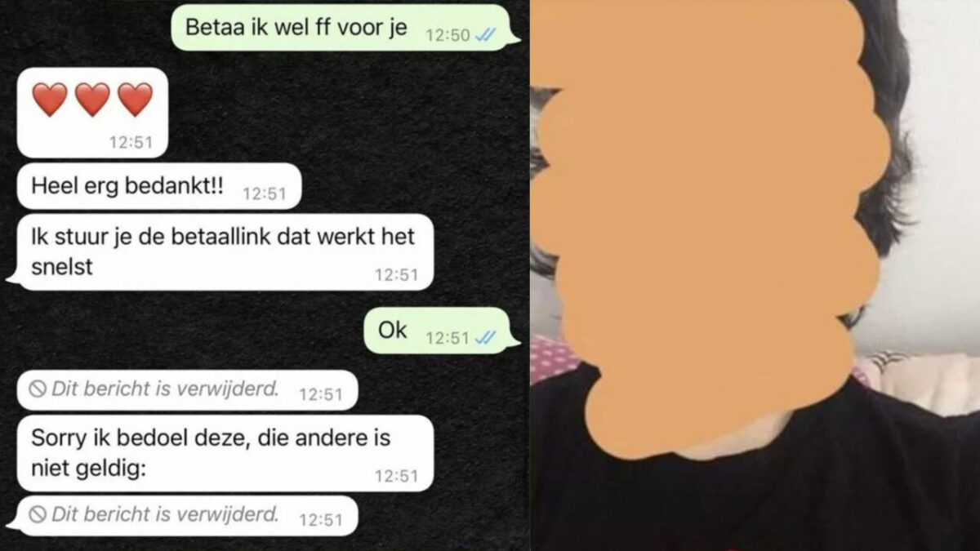The width and height of the screenshot is (980, 551).
Task: Click the first red heart emoji
Action: coord(50,100)
